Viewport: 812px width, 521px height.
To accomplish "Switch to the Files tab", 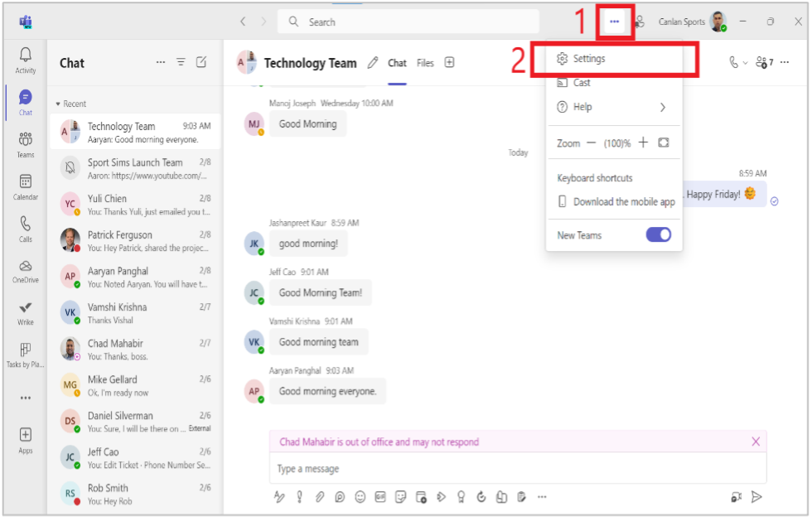I will [x=425, y=63].
